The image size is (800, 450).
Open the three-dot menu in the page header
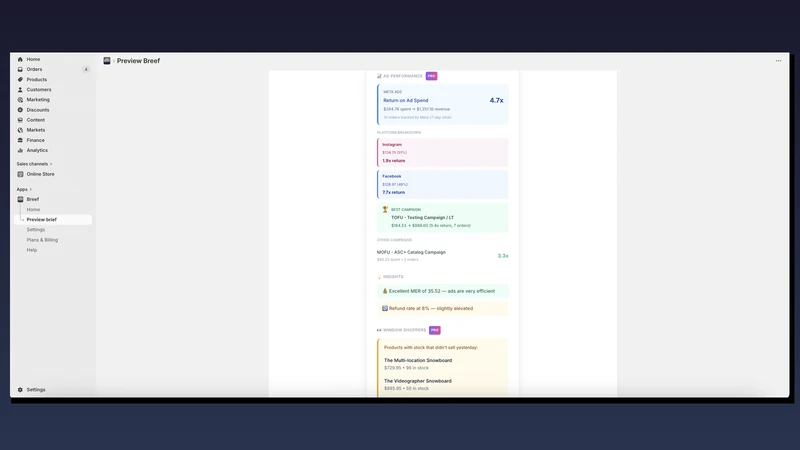[779, 61]
